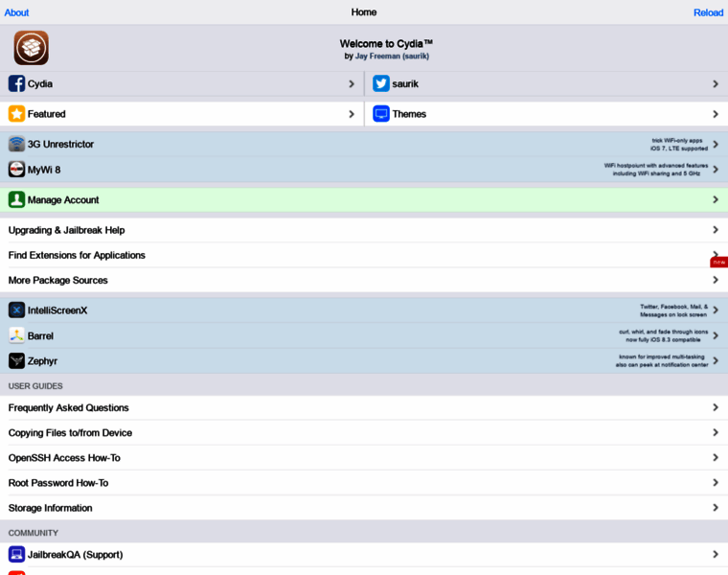Click chevron on IntelliScreenX row
Viewport: 728px width, 575px height.
pyautogui.click(x=716, y=310)
